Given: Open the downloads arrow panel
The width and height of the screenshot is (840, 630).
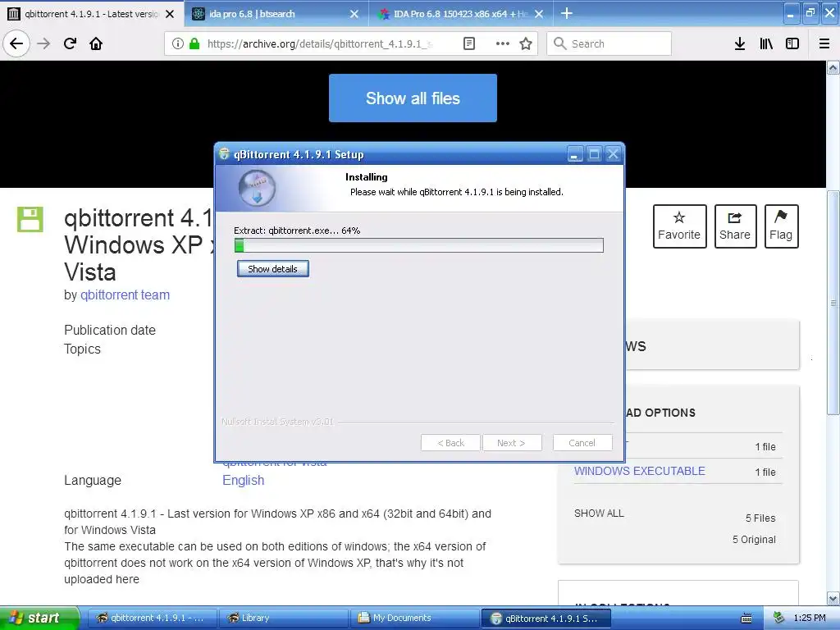Looking at the screenshot, I should point(739,43).
